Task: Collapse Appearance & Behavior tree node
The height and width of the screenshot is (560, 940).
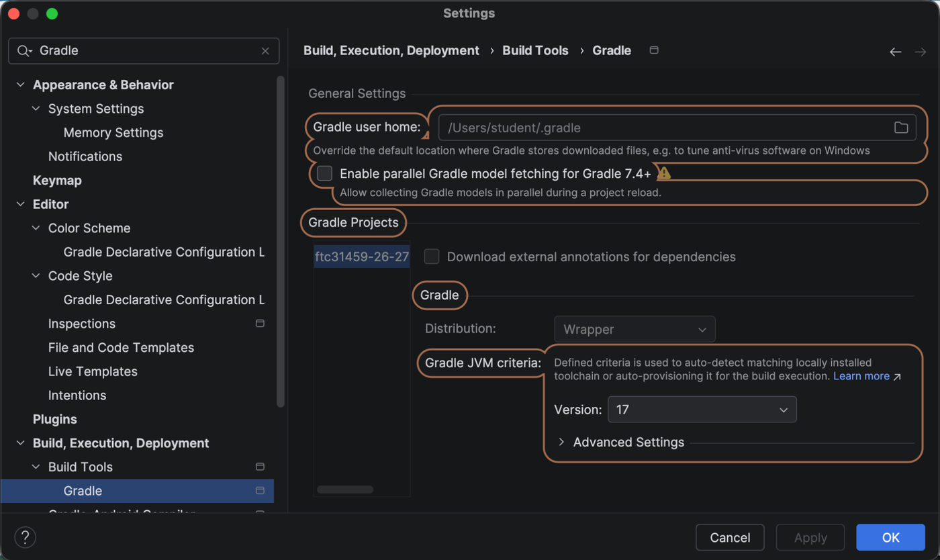Action: click(21, 85)
